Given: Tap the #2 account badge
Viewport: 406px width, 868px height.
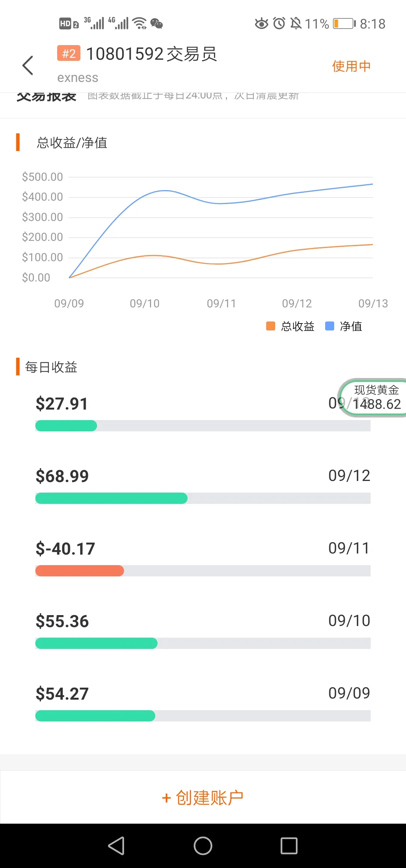Looking at the screenshot, I should [x=69, y=53].
